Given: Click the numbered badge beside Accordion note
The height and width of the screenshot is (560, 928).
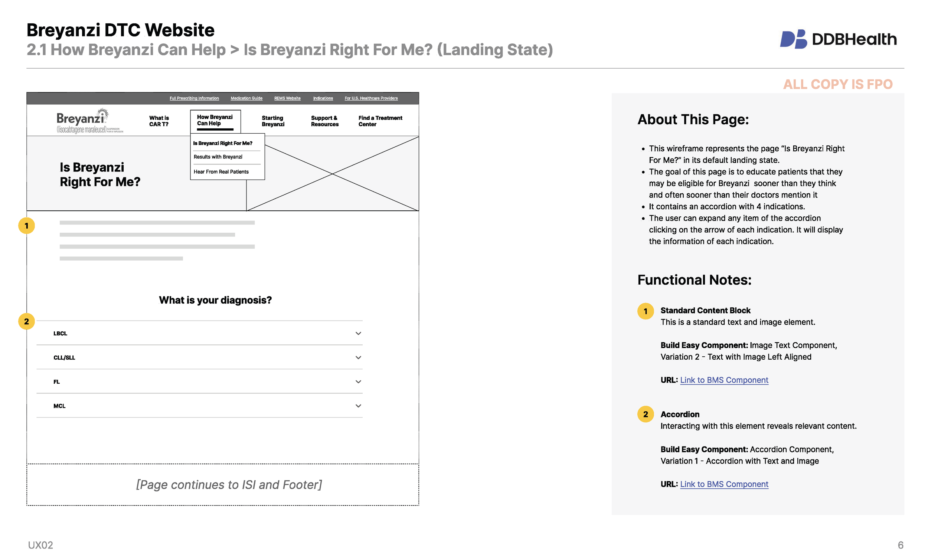Looking at the screenshot, I should 646,415.
